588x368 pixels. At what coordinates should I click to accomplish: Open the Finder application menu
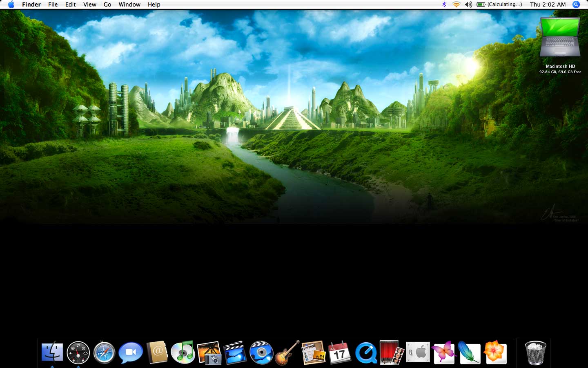coord(31,4)
